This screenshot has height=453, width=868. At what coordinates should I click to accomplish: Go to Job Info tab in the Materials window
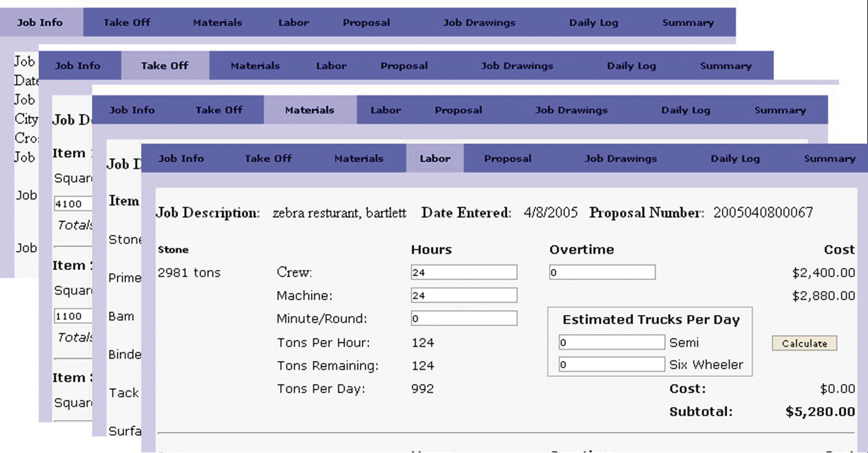(x=131, y=110)
